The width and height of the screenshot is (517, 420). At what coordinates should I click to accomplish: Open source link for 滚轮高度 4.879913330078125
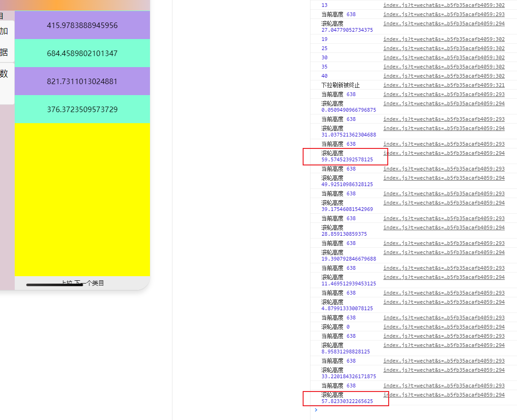click(444, 302)
